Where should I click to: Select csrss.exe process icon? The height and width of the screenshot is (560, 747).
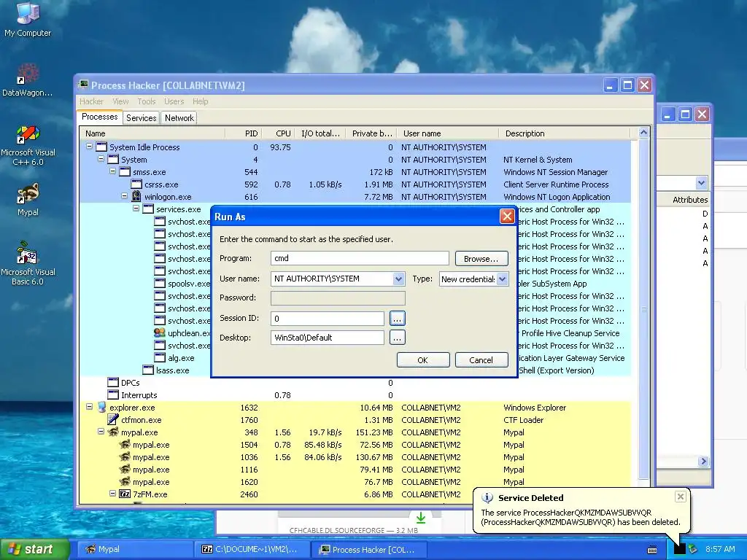[136, 184]
